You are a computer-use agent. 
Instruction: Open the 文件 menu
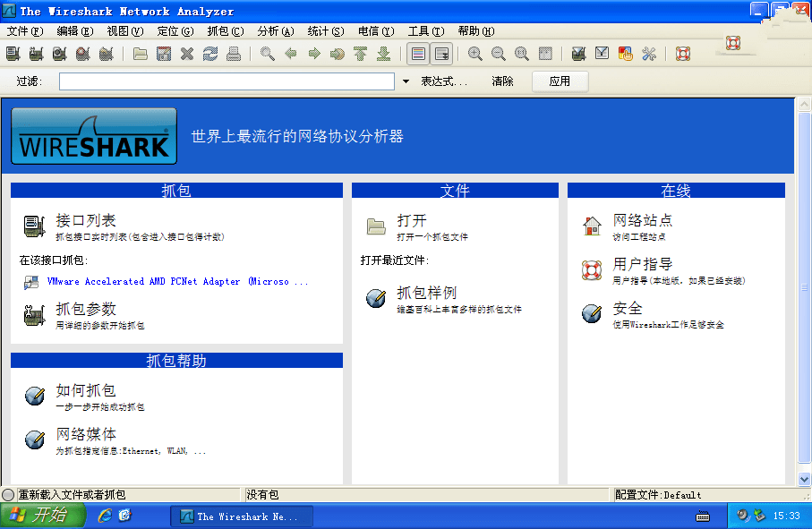click(x=24, y=30)
